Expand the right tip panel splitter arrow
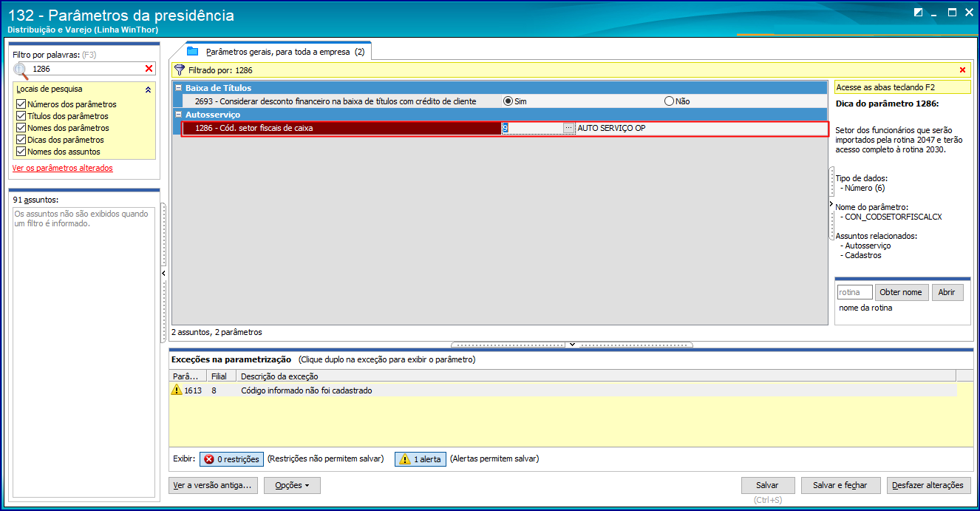 831,203
